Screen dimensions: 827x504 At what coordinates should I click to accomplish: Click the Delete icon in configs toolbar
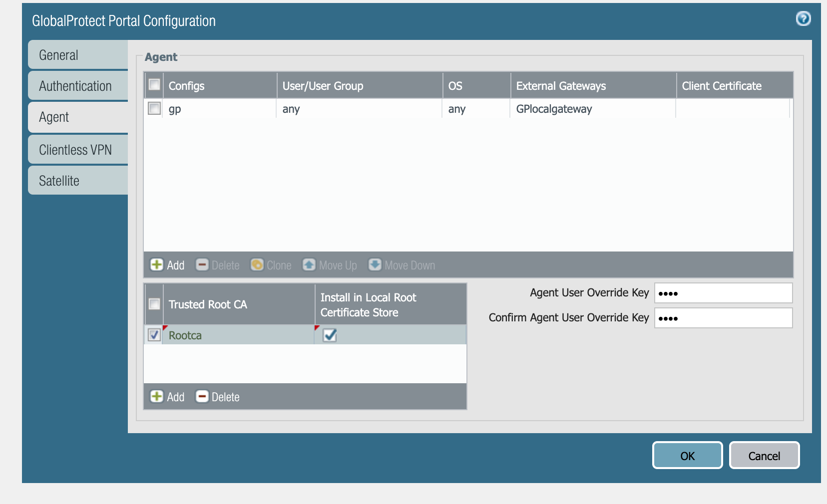202,265
